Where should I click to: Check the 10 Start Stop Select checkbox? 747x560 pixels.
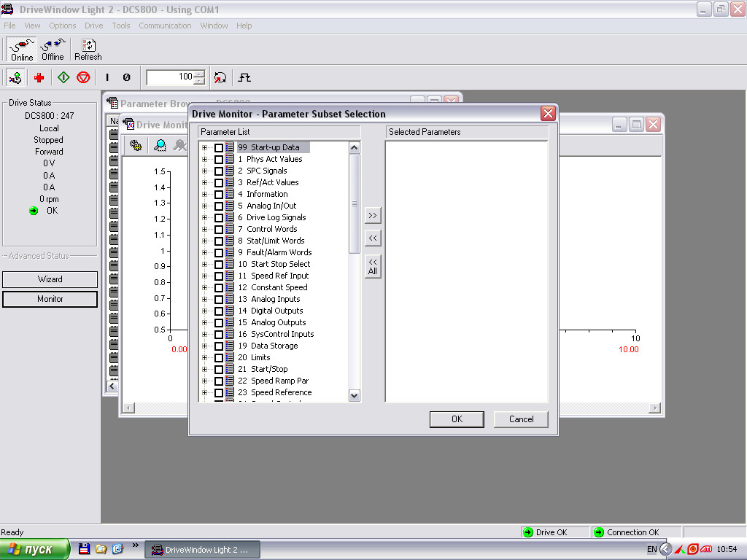[219, 264]
